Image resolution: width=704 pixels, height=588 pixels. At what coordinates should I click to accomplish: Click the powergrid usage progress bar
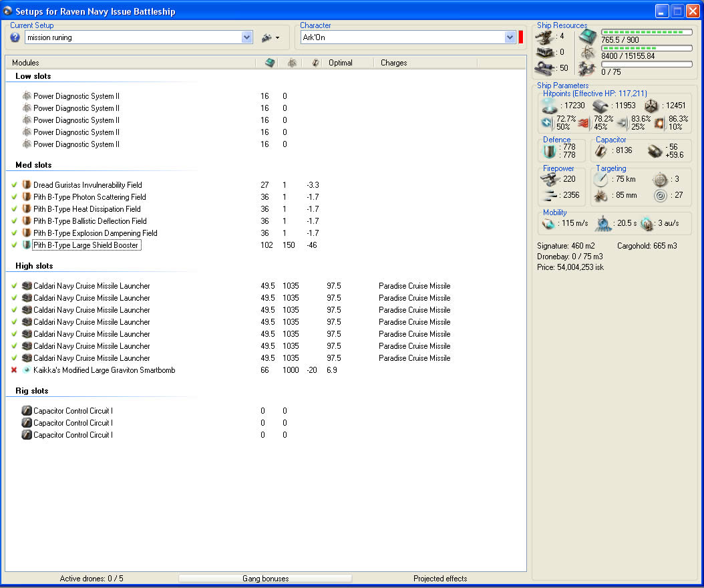[x=647, y=48]
